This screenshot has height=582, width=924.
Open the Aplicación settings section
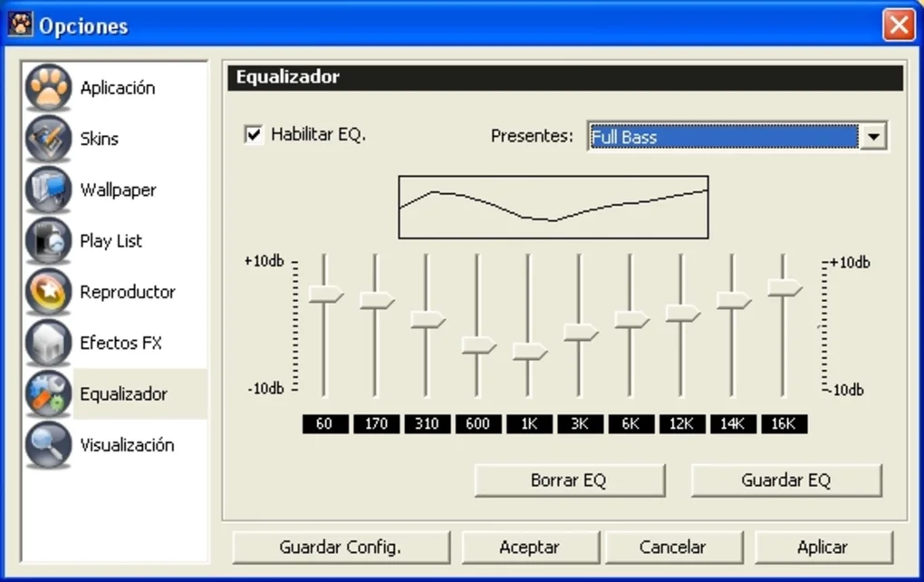[118, 88]
